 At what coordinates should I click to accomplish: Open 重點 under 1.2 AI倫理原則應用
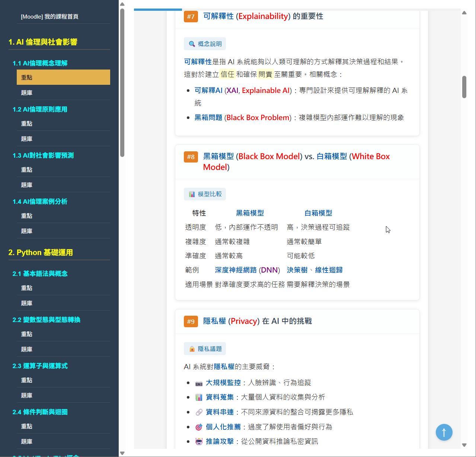click(x=63, y=123)
